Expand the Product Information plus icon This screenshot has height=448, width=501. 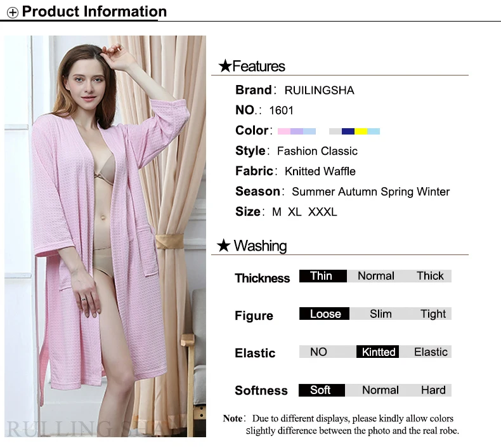click(13, 13)
